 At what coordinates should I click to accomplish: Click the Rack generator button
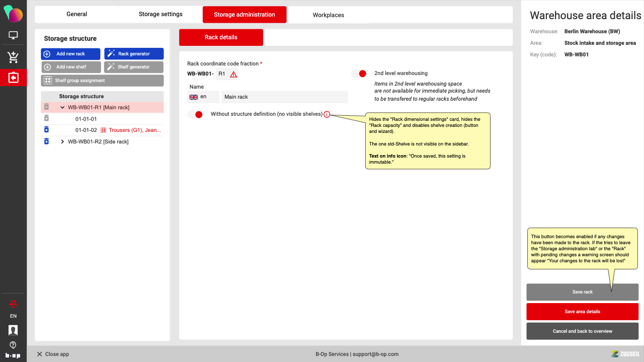click(134, 54)
